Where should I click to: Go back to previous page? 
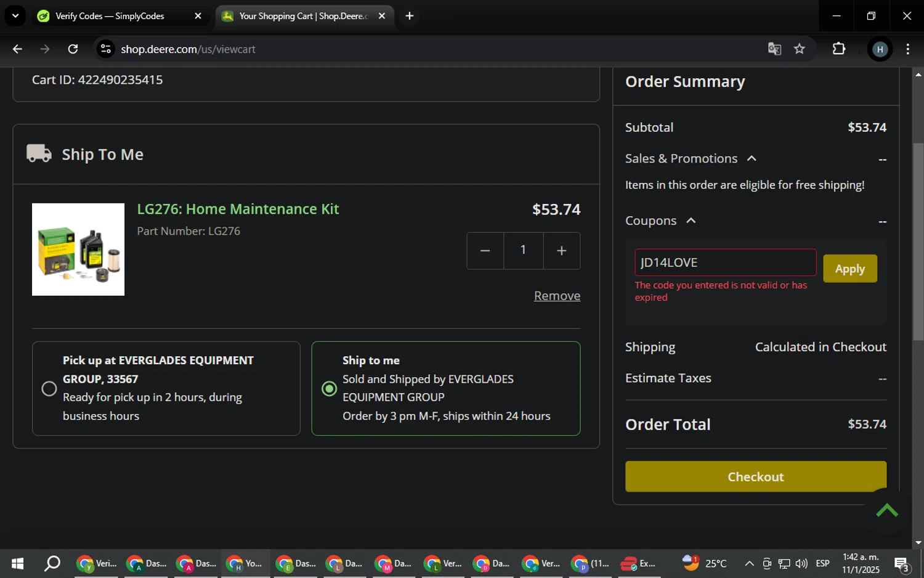click(17, 49)
